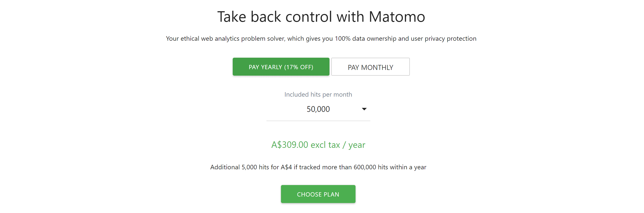Click the caret icon on the hits selector
The width and height of the screenshot is (644, 213).
pyautogui.click(x=364, y=109)
